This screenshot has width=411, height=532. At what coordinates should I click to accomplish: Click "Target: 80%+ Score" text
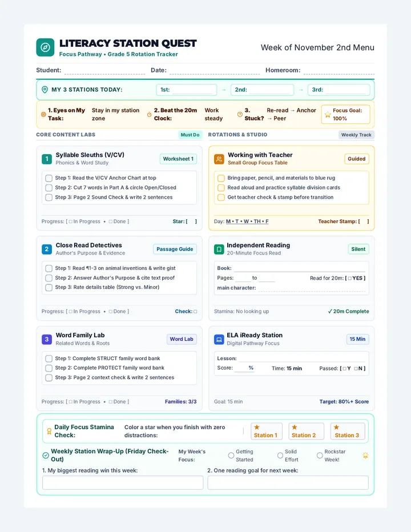344,402
